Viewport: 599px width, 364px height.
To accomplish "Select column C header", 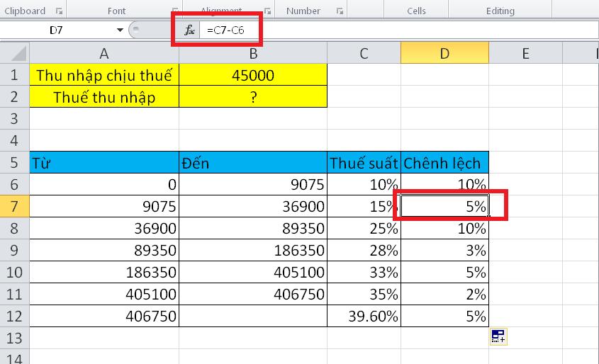I will pyautogui.click(x=364, y=53).
